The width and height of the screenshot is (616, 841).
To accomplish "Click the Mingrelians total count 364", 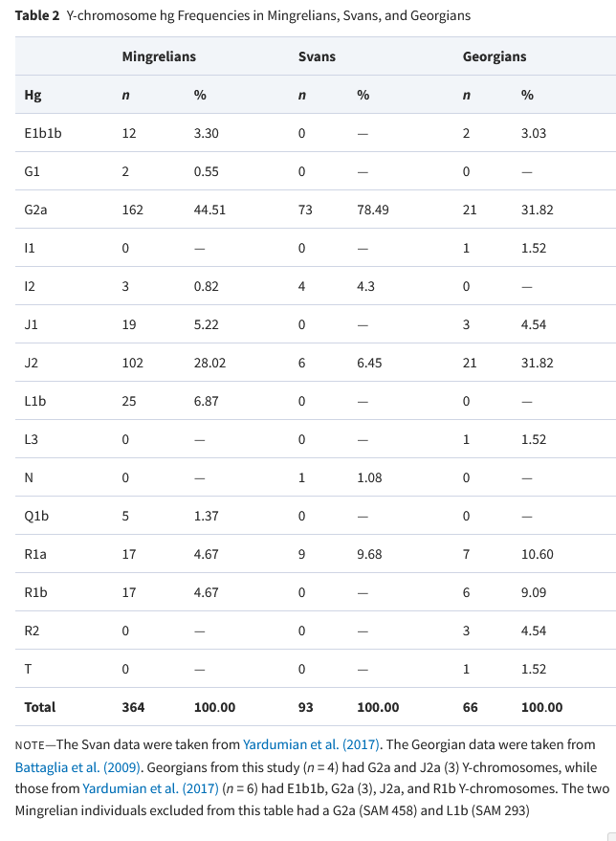I will click(133, 707).
